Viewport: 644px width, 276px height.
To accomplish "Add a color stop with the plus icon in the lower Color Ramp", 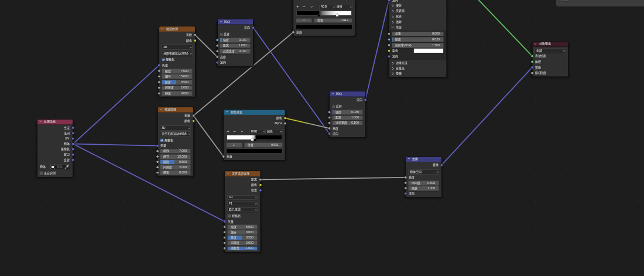I will (228, 132).
